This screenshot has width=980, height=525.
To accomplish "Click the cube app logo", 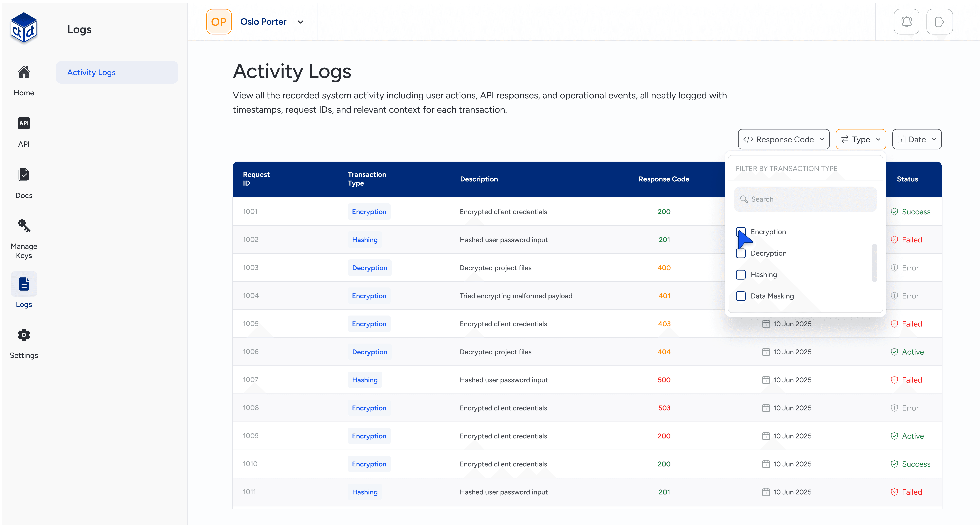I will (24, 28).
